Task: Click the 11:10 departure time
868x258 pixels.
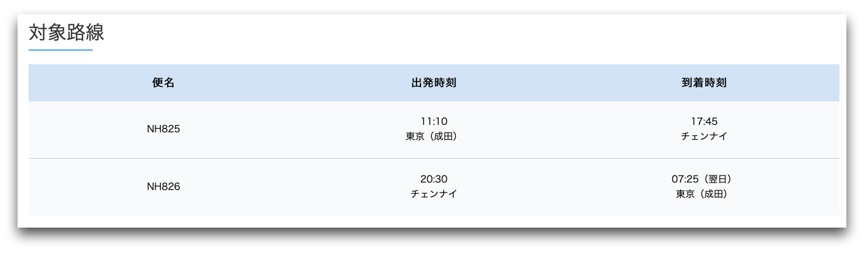Action: [434, 122]
